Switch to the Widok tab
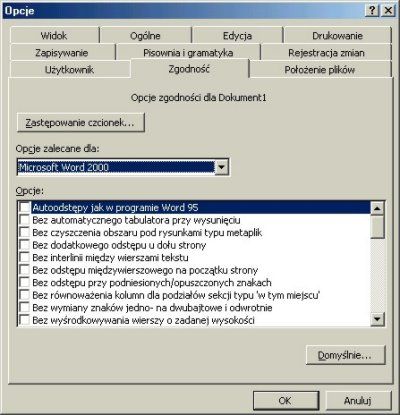400x415 pixels. click(54, 35)
